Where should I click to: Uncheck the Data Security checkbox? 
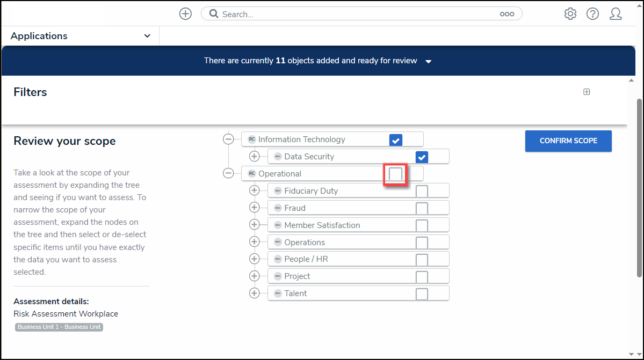(422, 157)
